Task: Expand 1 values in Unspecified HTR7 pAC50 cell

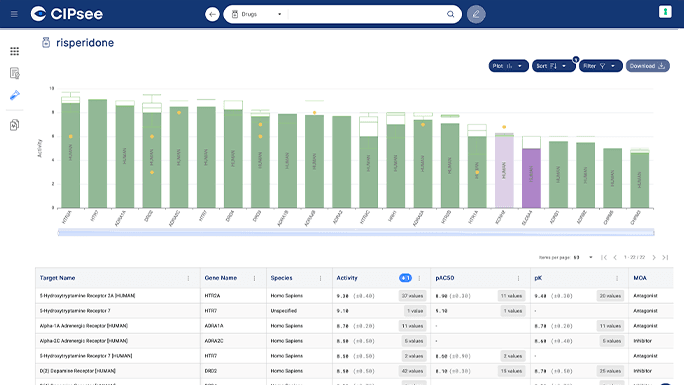Action: coord(513,311)
